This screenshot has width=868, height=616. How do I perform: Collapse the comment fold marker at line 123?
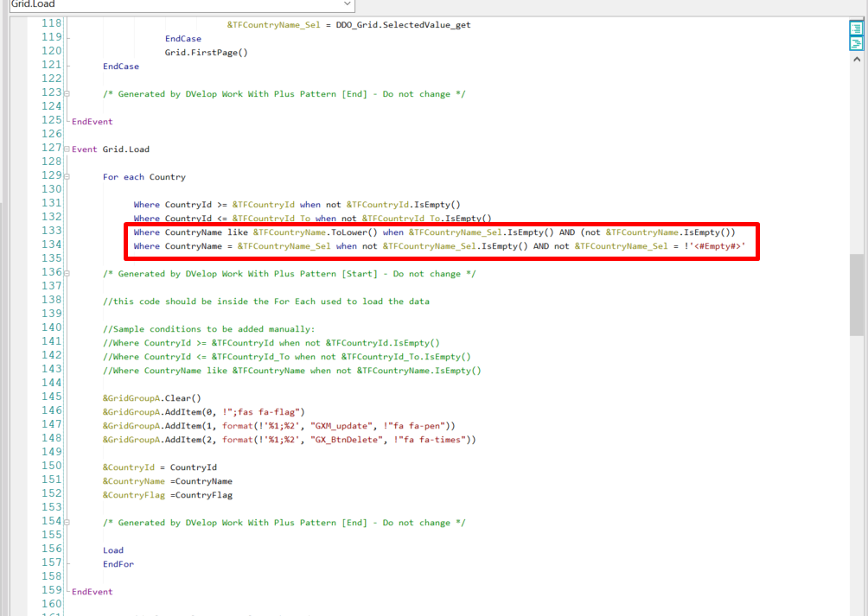[x=67, y=94]
